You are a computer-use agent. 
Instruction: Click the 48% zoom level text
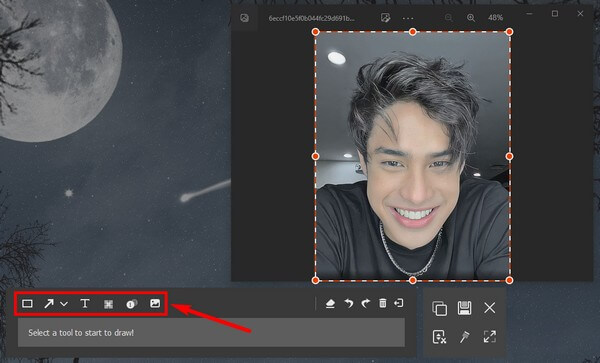point(495,18)
